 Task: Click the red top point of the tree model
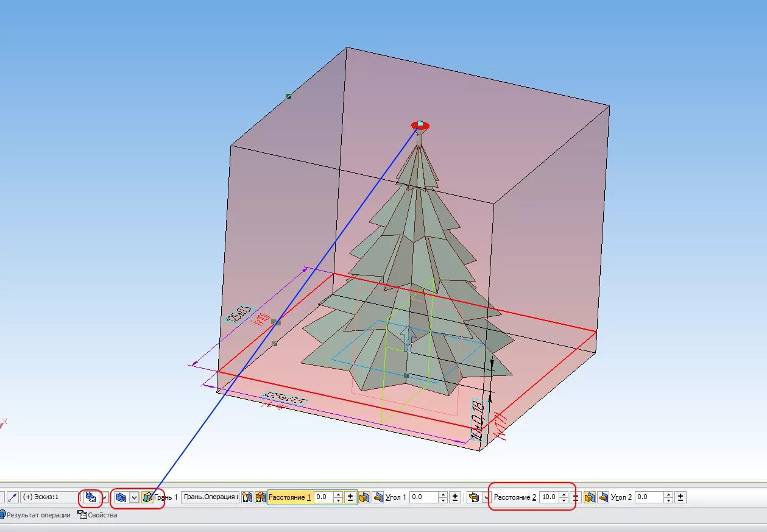click(420, 126)
